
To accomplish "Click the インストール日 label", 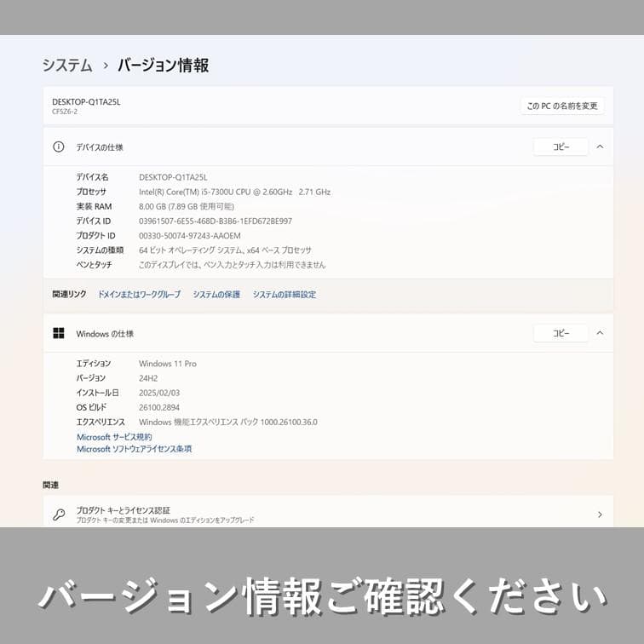I will coord(98,393).
